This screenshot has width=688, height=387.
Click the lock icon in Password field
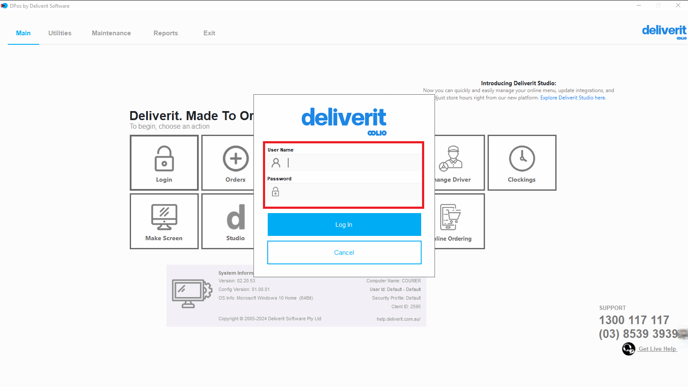[x=275, y=192]
